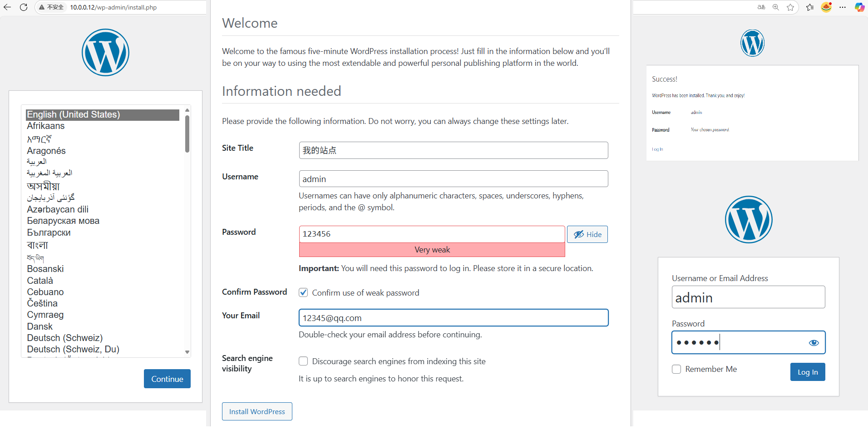This screenshot has width=868, height=430.
Task: Click the zoom magnifier icon in address bar
Action: [776, 7]
